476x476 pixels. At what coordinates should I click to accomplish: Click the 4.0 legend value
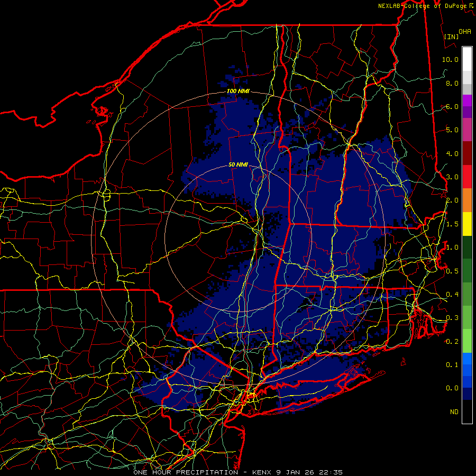click(452, 153)
